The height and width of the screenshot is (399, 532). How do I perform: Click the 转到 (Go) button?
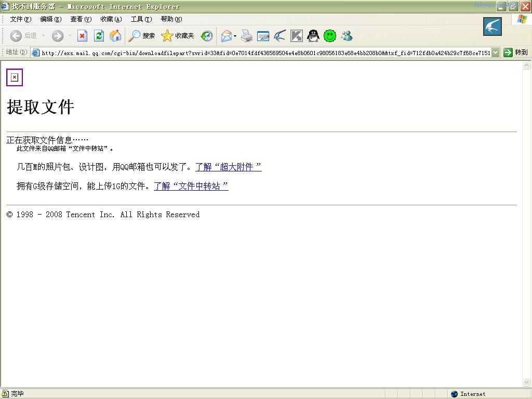[x=515, y=52]
